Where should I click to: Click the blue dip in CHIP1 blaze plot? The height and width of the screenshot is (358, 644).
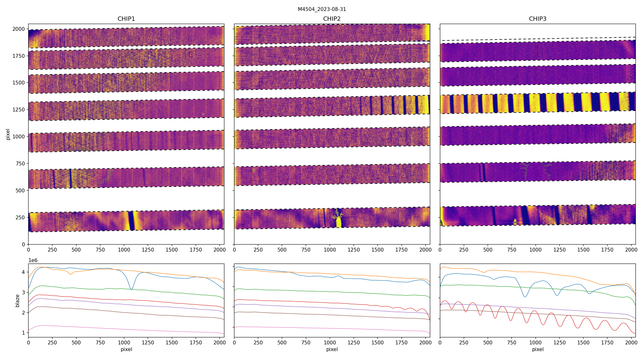point(131,288)
